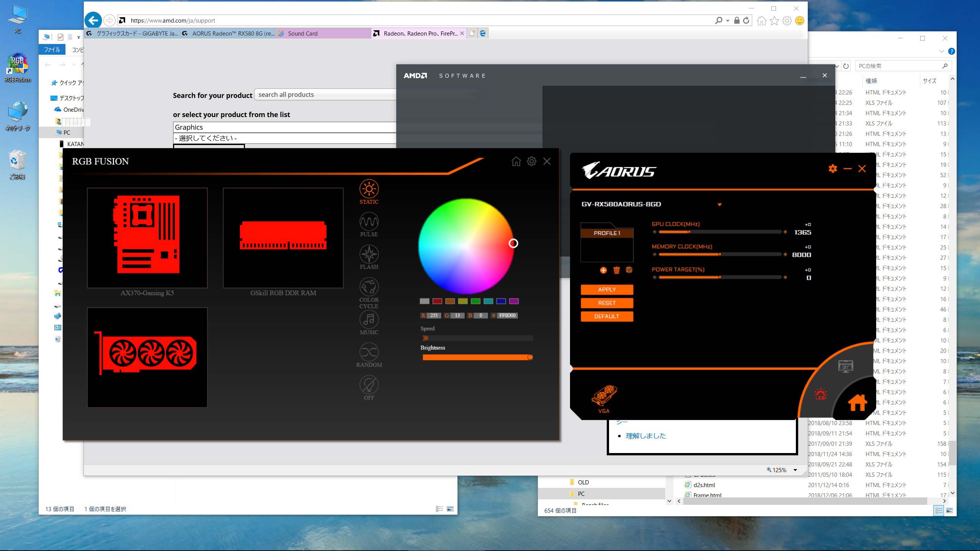This screenshot has width=980, height=551.
Task: Click the APPLY button in AORUS
Action: click(607, 290)
